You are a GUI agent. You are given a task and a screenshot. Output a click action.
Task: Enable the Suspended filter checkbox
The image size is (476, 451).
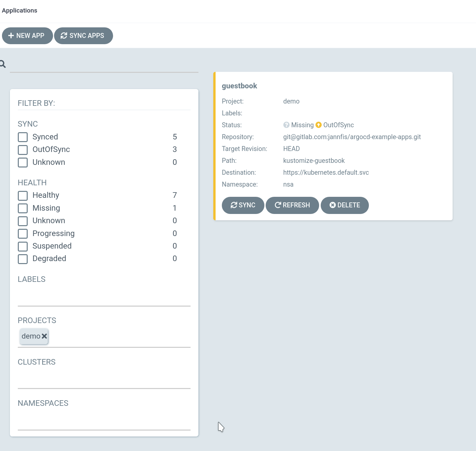pos(23,246)
